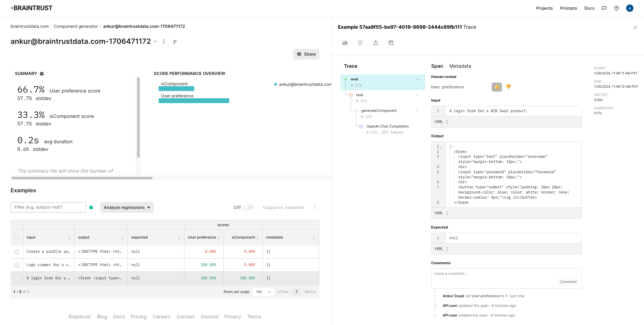Click the share/export icon in trace toolbar
Image resolution: width=644 pixels, height=325 pixels.
coord(375,43)
